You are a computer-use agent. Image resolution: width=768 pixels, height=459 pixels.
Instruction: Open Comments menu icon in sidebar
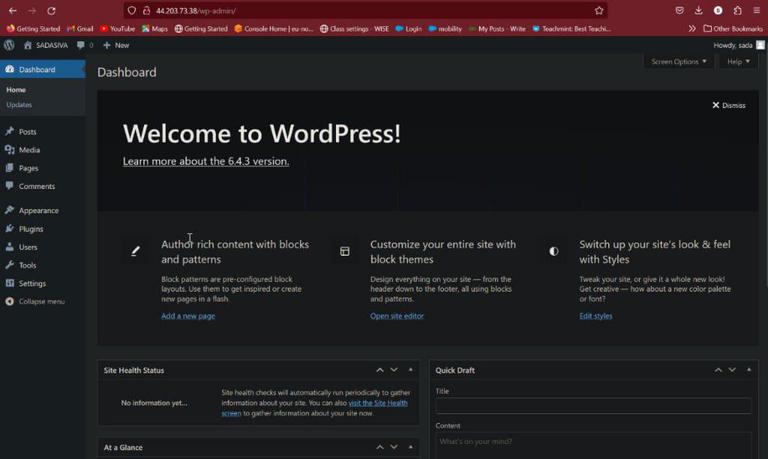(9, 186)
